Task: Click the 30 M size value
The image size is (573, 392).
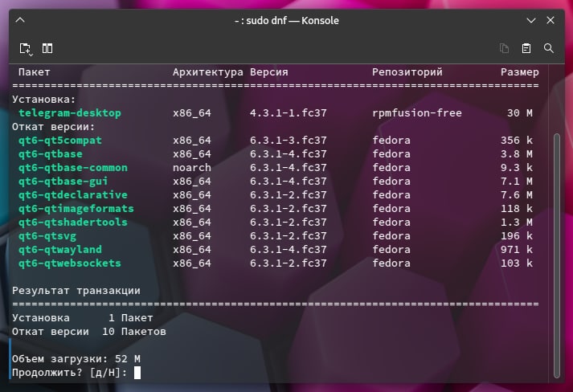Action: tap(520, 113)
